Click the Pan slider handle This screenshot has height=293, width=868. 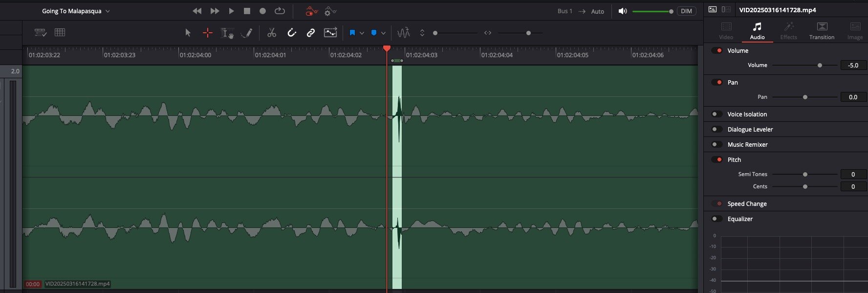coord(805,97)
